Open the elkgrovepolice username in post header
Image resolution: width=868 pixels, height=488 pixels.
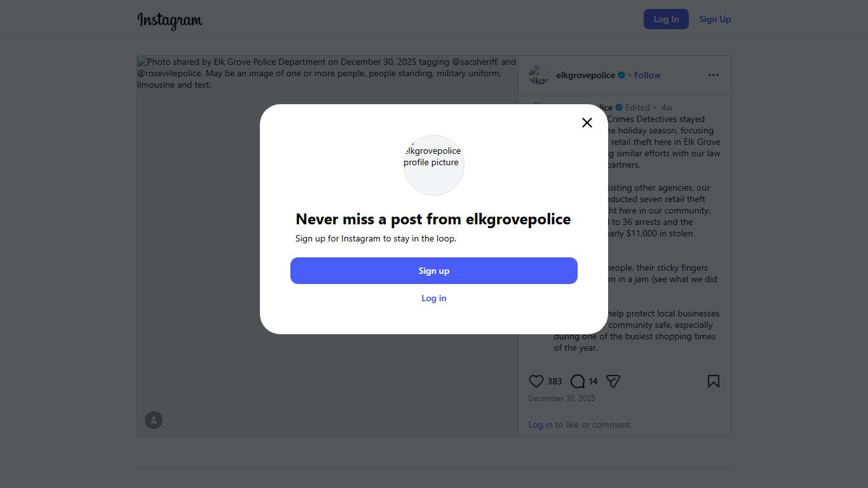pyautogui.click(x=585, y=75)
